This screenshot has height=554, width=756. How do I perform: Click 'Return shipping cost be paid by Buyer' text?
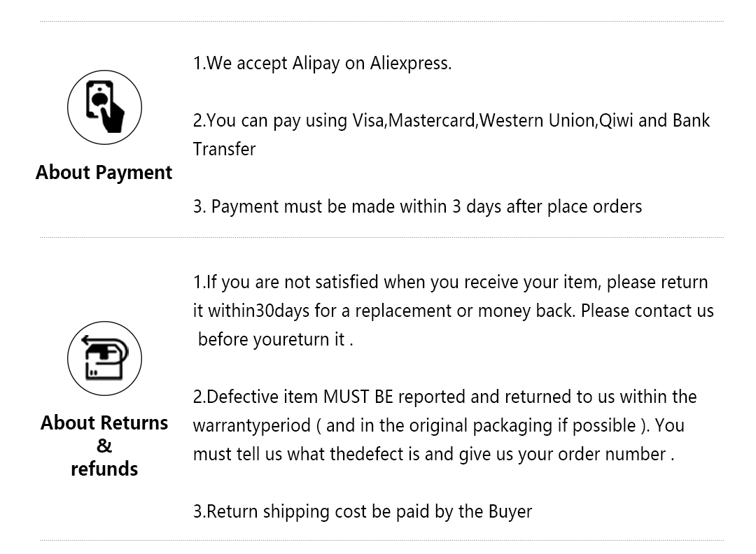(x=362, y=511)
